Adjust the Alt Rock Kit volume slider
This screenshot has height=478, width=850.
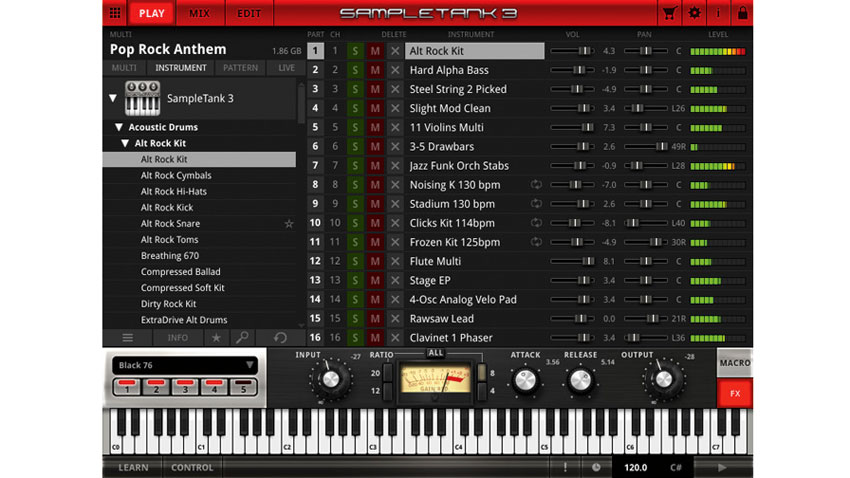coord(572,51)
